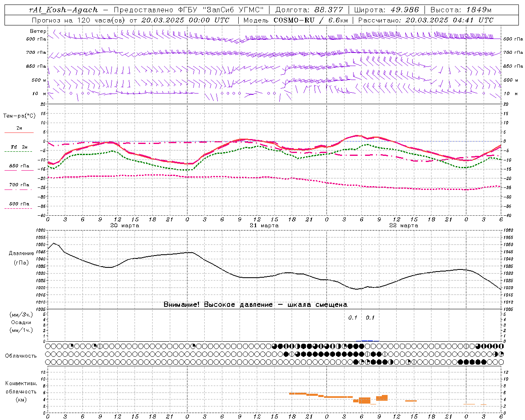Select the 22 марта date label

point(404,226)
